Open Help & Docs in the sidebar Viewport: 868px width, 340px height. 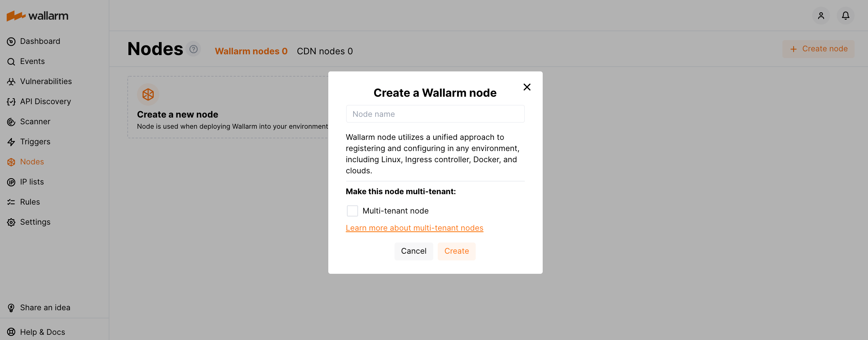click(x=42, y=332)
